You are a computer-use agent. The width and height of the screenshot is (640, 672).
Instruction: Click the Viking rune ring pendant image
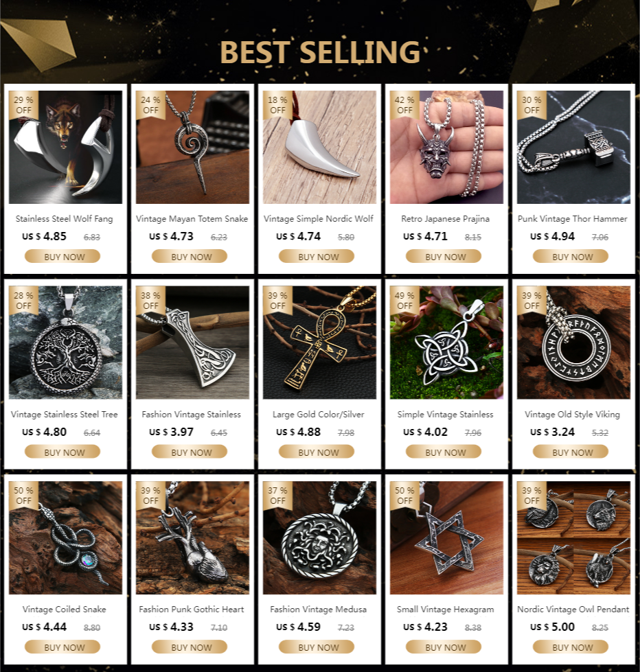[x=573, y=343]
